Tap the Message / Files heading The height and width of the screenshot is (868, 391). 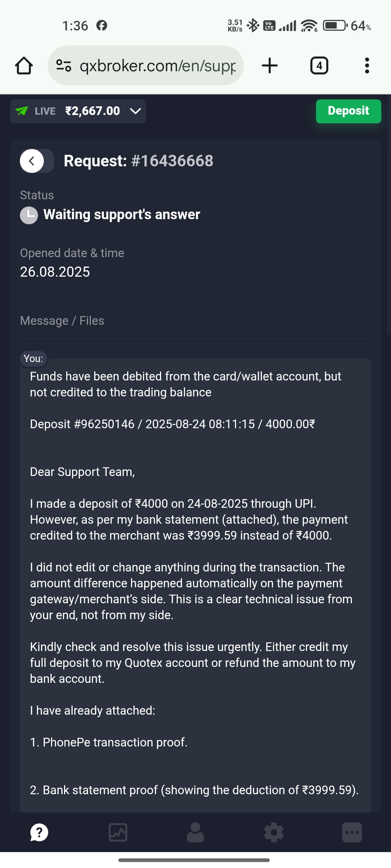(x=62, y=321)
